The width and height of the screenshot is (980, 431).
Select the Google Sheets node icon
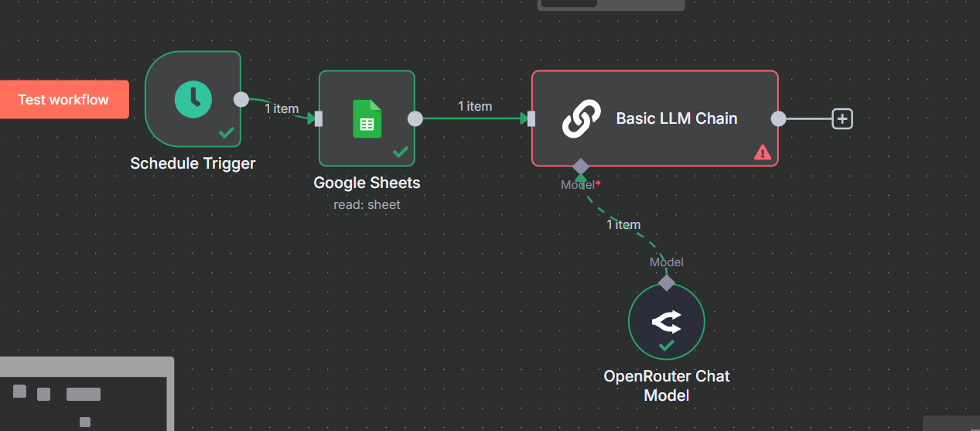point(367,118)
